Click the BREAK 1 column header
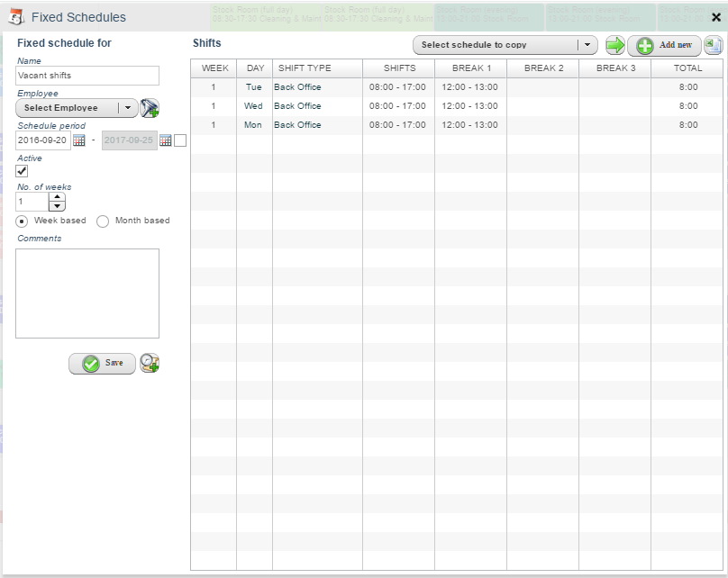The width and height of the screenshot is (728, 578). [x=471, y=68]
